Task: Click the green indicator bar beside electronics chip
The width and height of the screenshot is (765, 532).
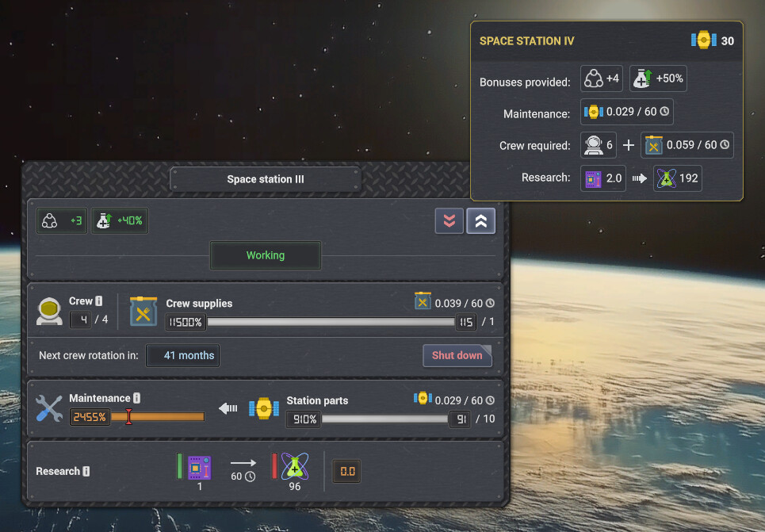Action: click(x=179, y=466)
